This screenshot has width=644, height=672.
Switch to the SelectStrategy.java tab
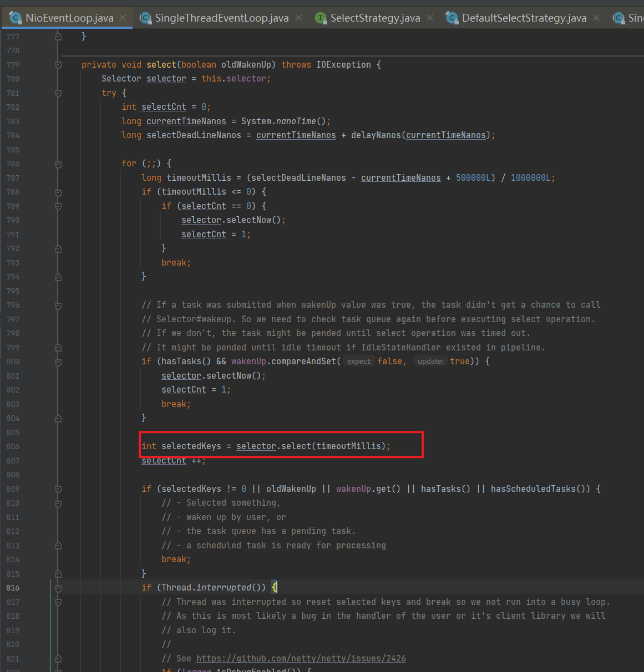click(375, 18)
